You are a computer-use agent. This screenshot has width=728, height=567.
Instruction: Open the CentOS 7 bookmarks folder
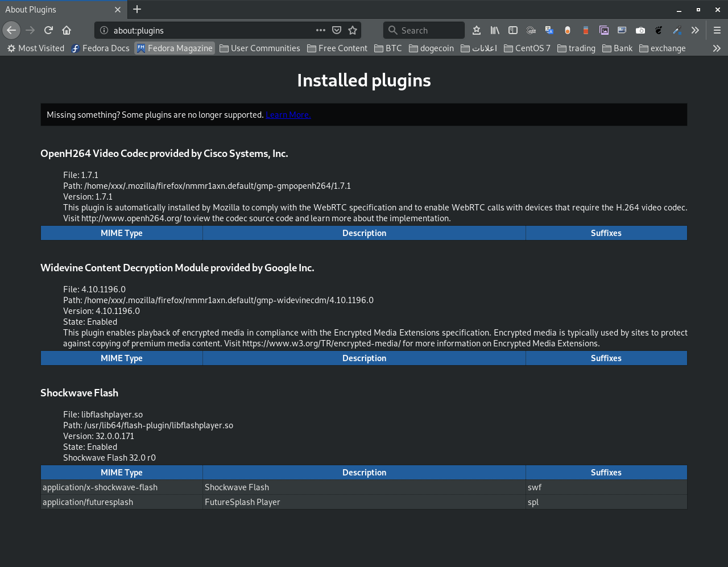coord(527,48)
